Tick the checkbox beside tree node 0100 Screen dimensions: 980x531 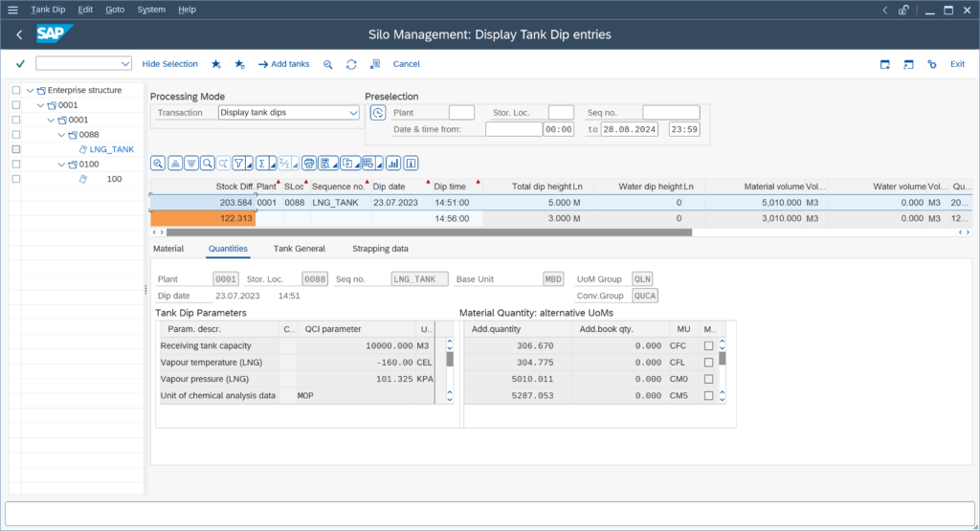click(x=16, y=165)
